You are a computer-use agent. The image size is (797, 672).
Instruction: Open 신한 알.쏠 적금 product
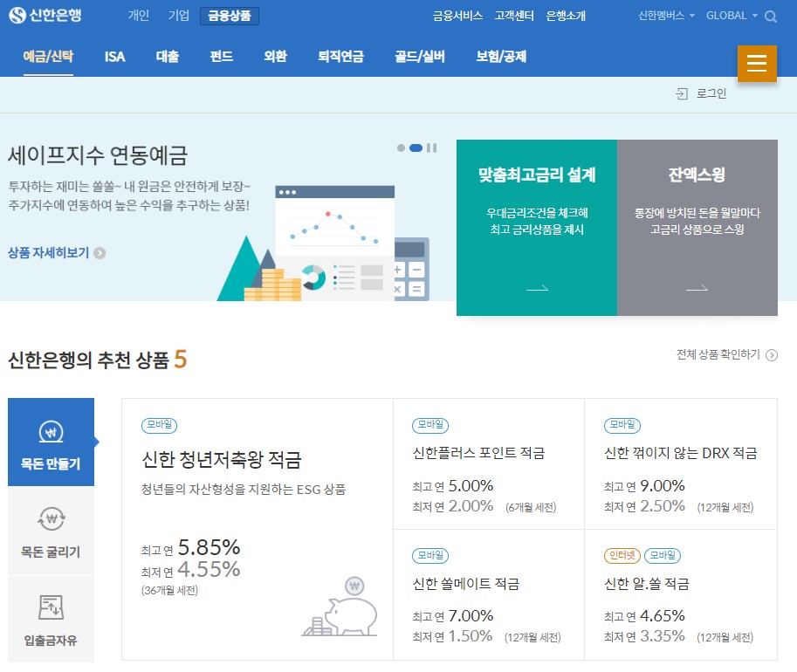(x=647, y=584)
